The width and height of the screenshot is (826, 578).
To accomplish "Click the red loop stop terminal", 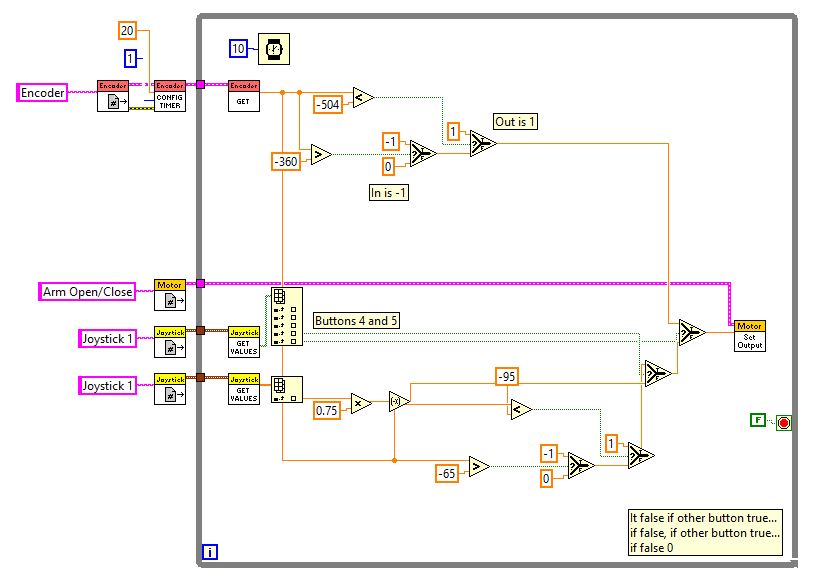I will 782,422.
